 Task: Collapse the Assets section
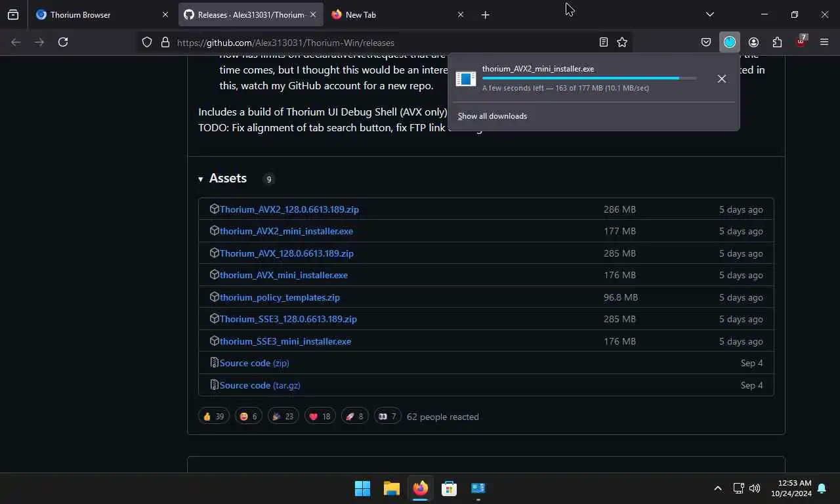(222, 178)
